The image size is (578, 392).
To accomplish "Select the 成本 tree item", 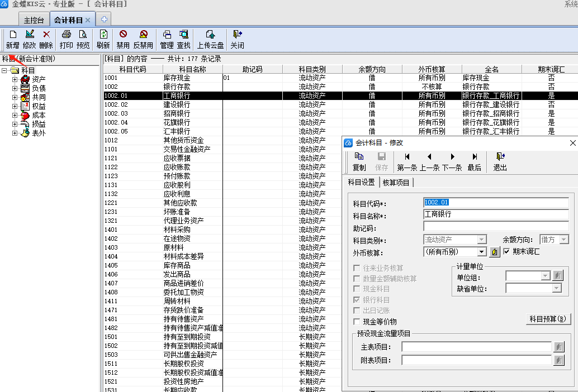I will 39,115.
